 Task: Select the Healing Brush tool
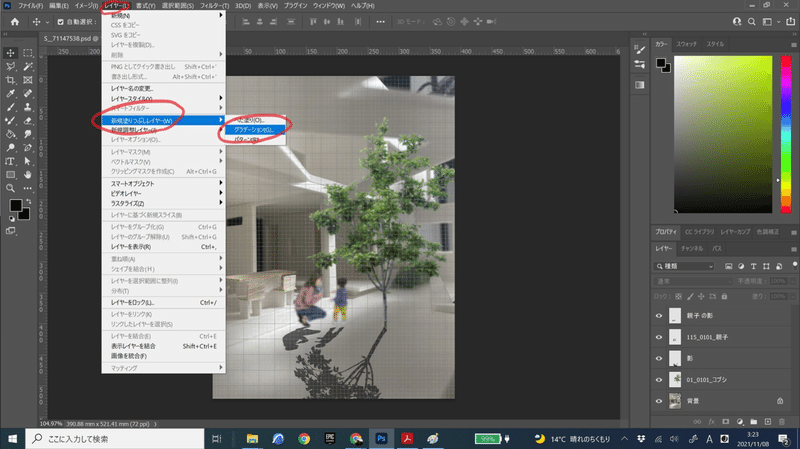tap(28, 94)
